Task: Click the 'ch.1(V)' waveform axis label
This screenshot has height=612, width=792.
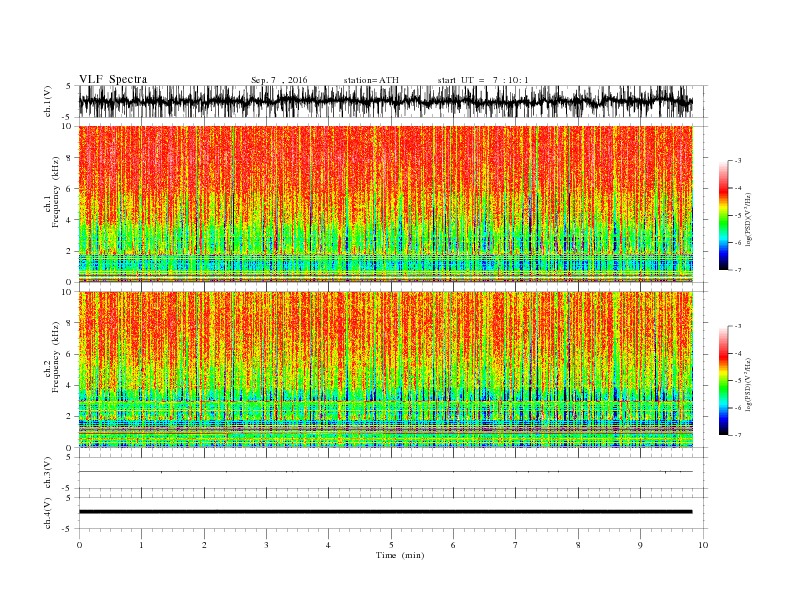Action: [x=48, y=101]
